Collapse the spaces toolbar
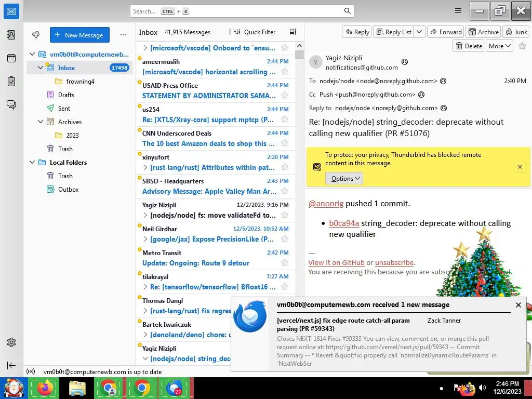532x399 pixels. click(x=11, y=365)
